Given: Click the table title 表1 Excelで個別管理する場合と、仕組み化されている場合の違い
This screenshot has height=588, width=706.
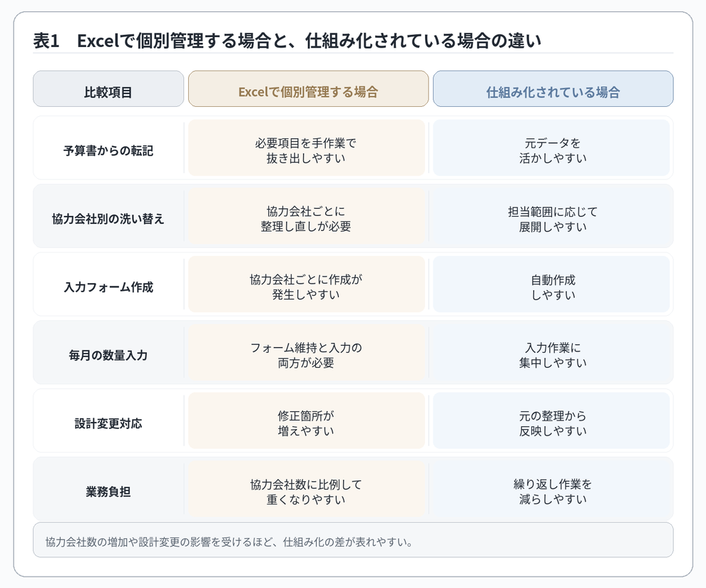Looking at the screenshot, I should pos(287,41).
